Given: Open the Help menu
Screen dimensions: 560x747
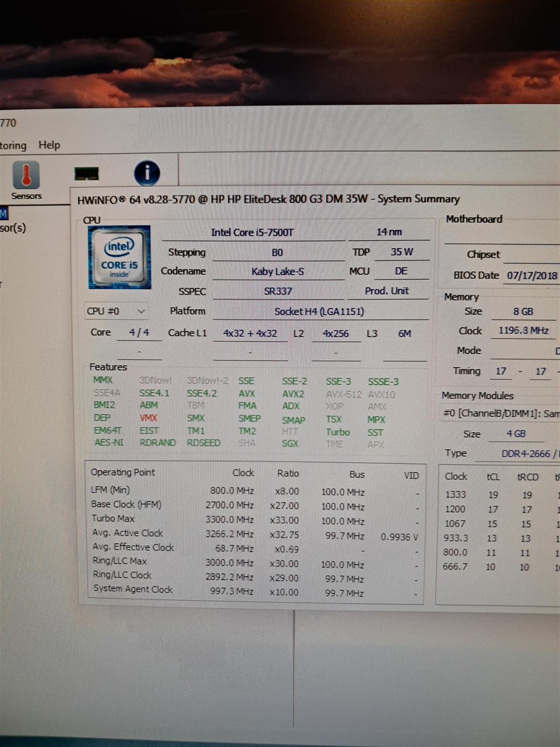Looking at the screenshot, I should click(49, 145).
